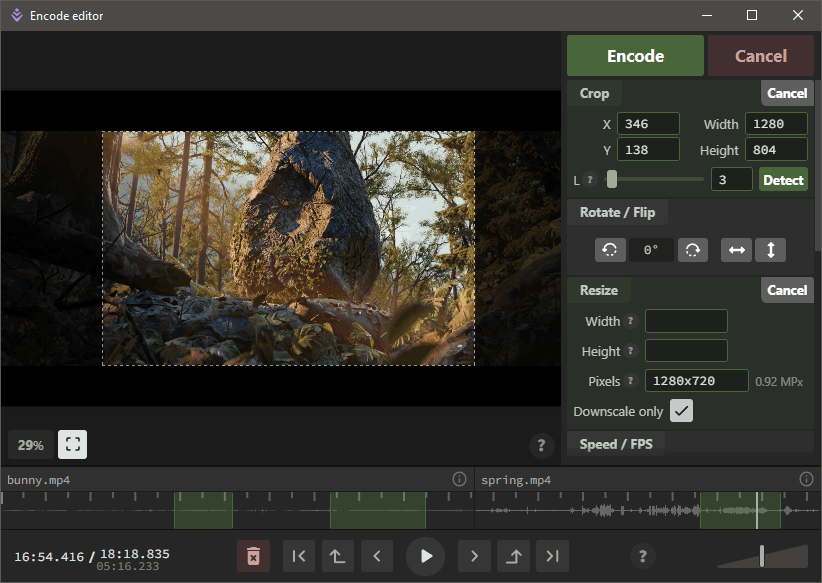This screenshot has height=583, width=822.
Task: Flip the video vertically
Action: (x=770, y=250)
